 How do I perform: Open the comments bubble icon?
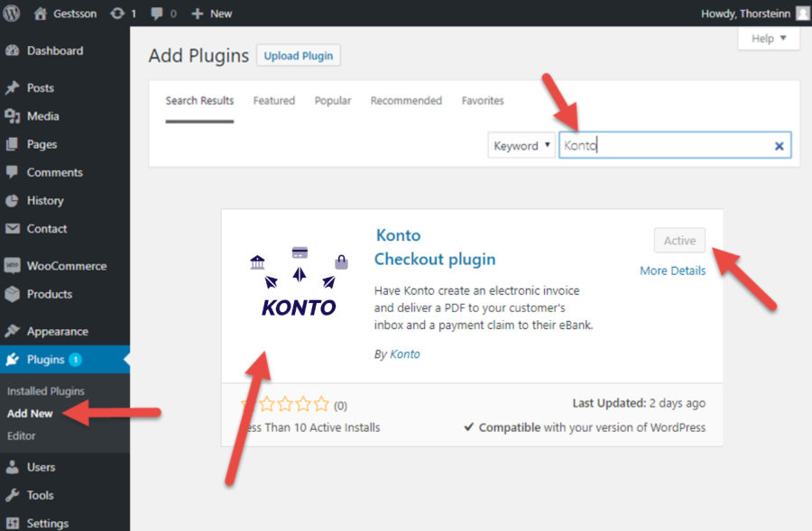(159, 14)
